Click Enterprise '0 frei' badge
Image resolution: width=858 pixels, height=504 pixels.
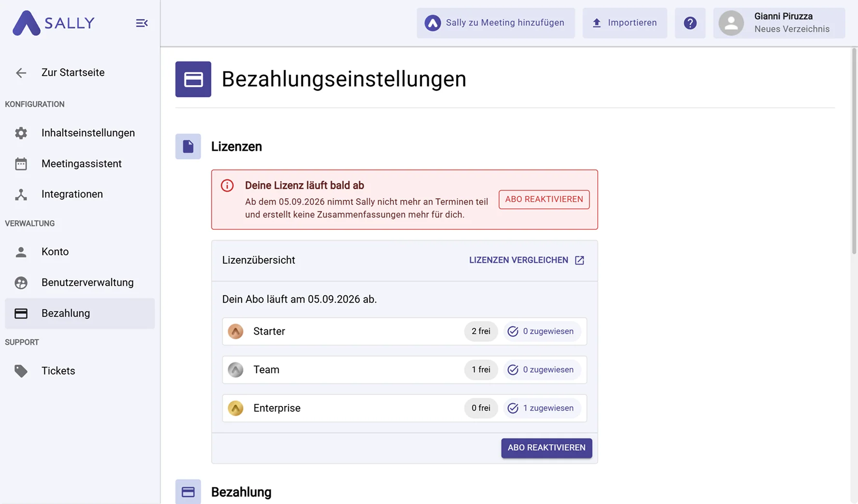click(481, 408)
